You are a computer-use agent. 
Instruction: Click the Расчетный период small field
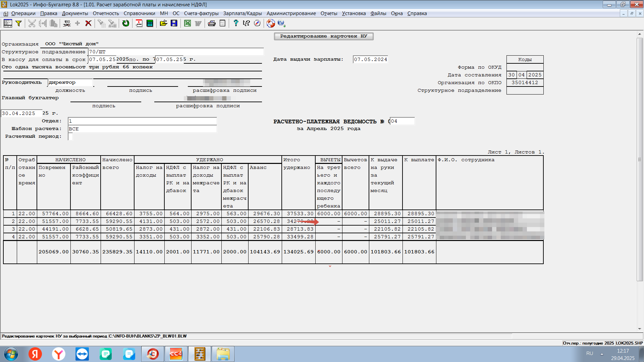coord(70,136)
